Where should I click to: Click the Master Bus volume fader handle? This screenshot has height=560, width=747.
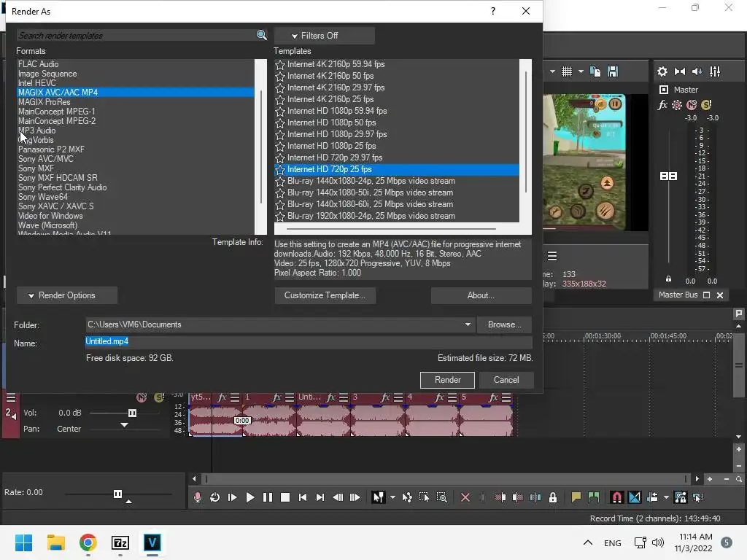click(668, 176)
